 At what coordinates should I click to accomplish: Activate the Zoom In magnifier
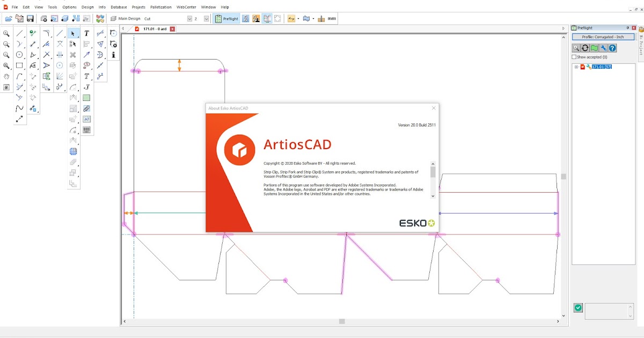click(x=6, y=33)
